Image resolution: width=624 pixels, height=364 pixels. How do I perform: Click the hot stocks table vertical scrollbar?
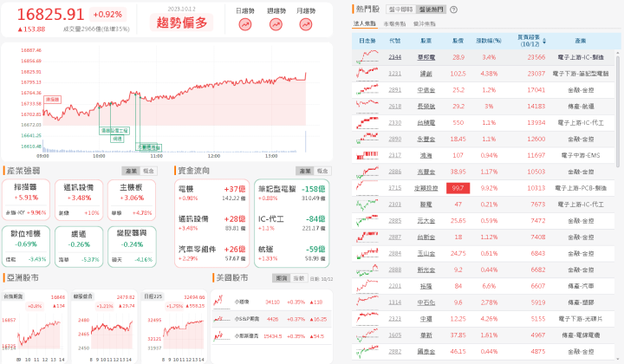[618, 112]
